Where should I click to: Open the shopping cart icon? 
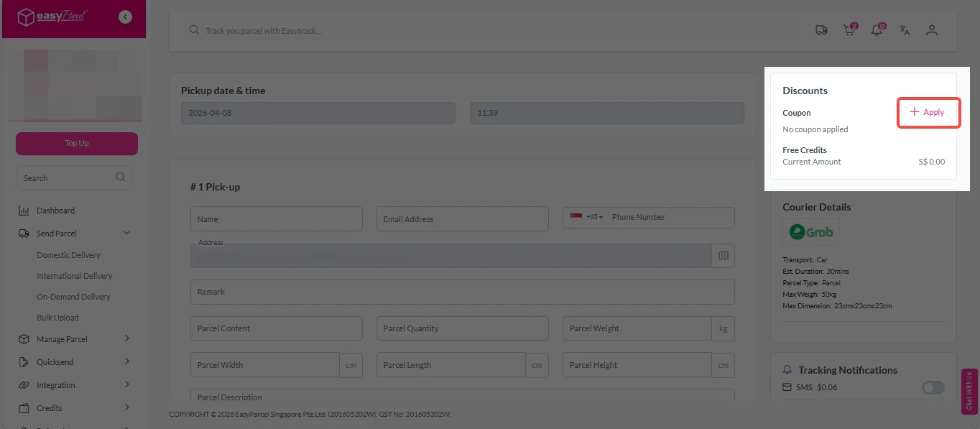pyautogui.click(x=849, y=30)
